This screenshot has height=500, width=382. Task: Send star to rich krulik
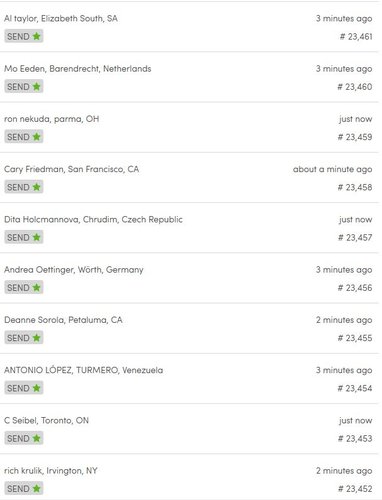24,489
